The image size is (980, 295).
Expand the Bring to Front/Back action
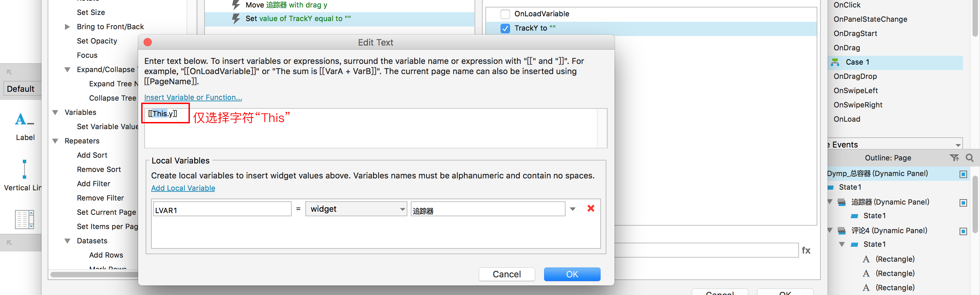coord(67,27)
